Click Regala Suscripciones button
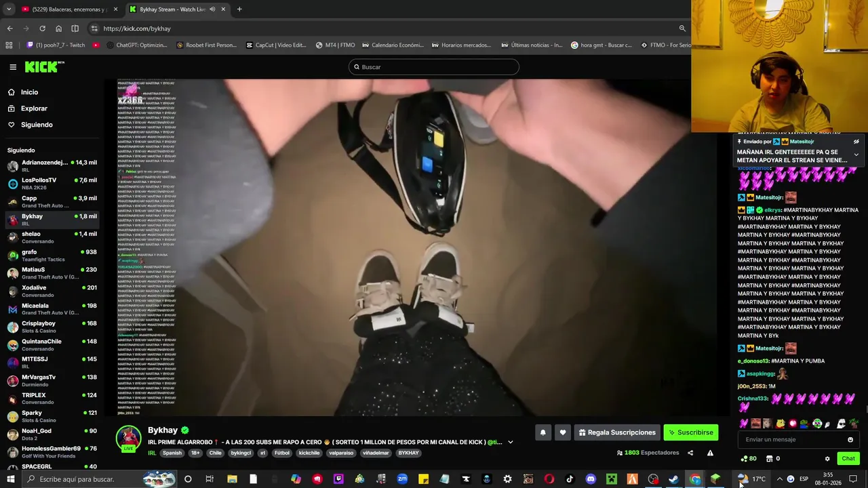Viewport: 868px width, 488px height. pos(617,432)
